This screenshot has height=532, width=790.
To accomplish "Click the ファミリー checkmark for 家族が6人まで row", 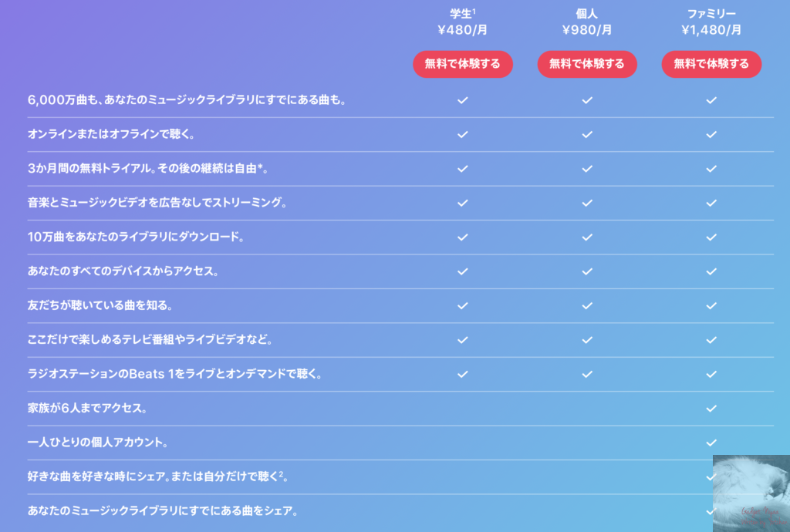I will 711,408.
